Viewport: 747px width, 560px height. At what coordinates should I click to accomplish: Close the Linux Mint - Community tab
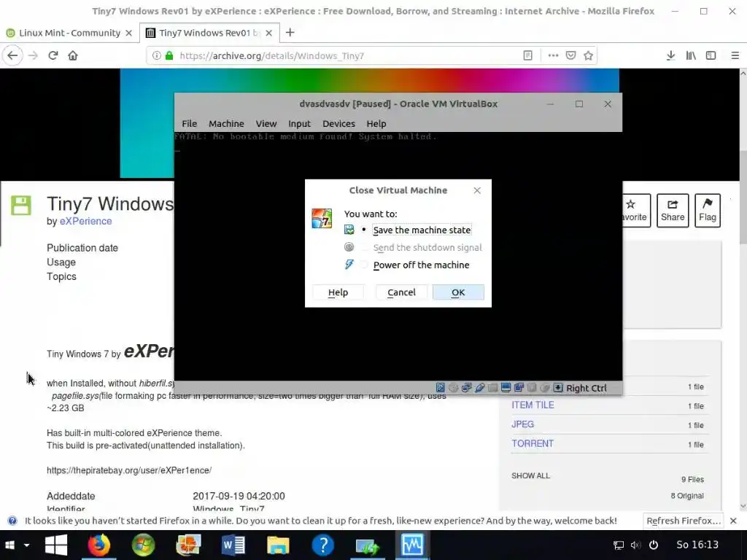tap(128, 33)
